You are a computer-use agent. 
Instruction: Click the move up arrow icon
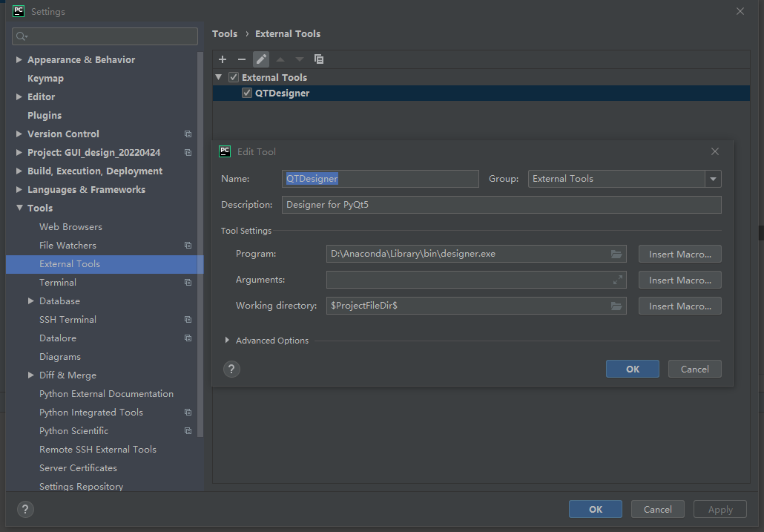coord(280,59)
